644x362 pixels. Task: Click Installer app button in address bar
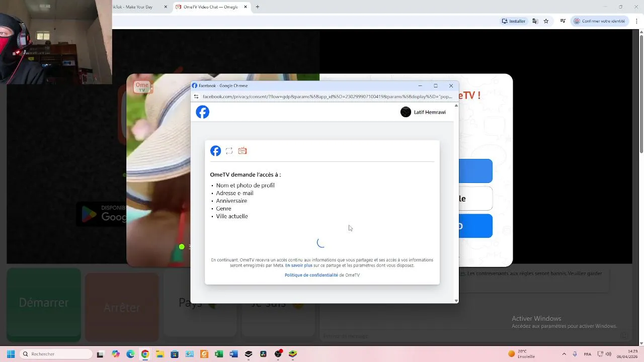tap(514, 21)
